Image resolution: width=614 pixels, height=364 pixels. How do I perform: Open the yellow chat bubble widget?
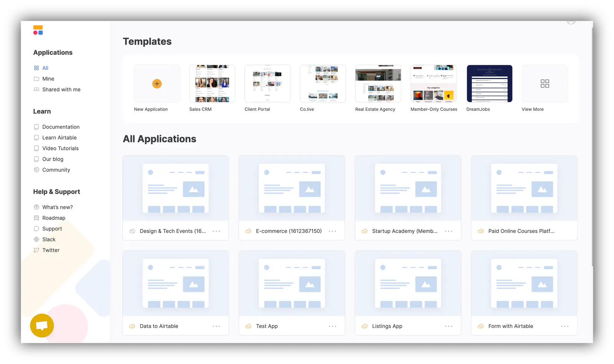42,326
